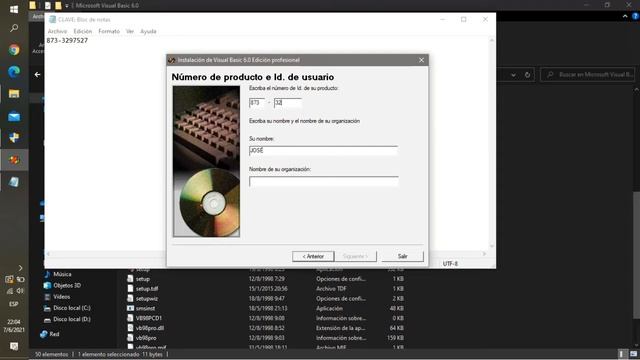Click the product ID first field containing 873
Image resolution: width=640 pixels, height=360 pixels.
[x=257, y=102]
